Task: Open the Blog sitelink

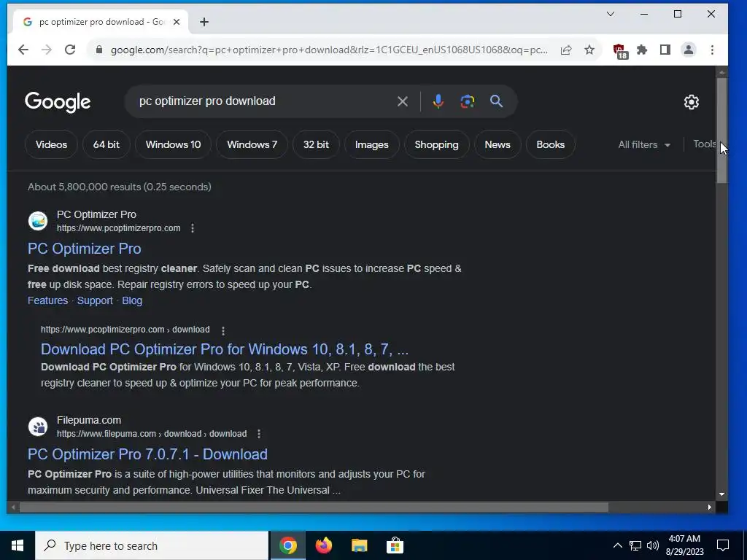Action: click(x=132, y=300)
